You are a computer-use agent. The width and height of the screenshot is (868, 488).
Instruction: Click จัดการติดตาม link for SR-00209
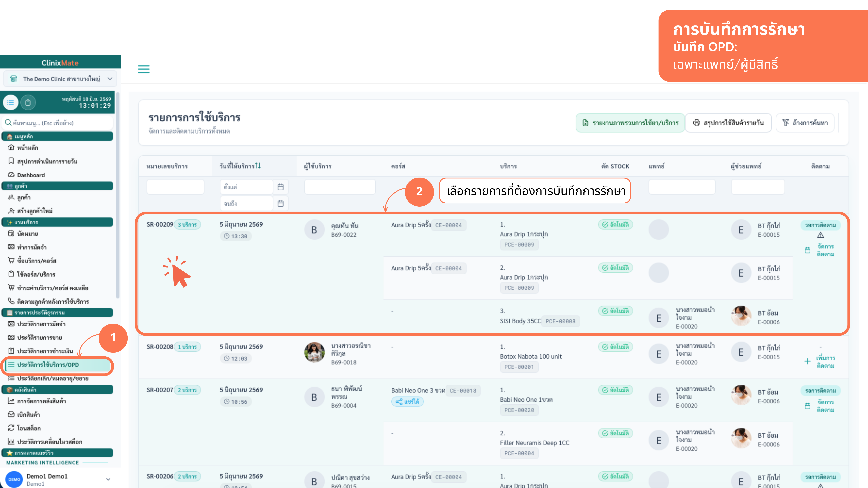825,250
